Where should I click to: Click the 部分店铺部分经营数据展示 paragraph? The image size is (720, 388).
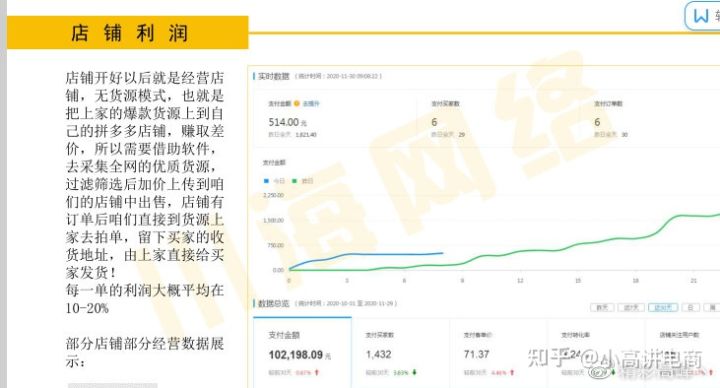coord(145,352)
